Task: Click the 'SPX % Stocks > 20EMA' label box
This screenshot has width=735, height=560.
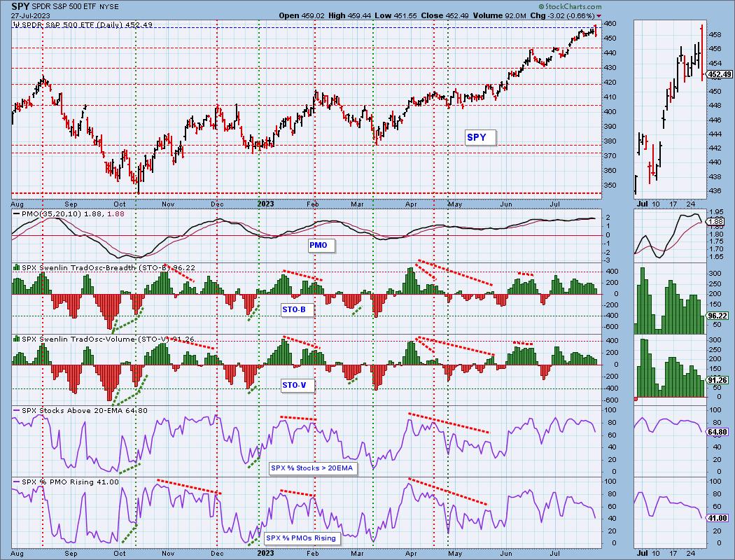Action: (x=313, y=468)
